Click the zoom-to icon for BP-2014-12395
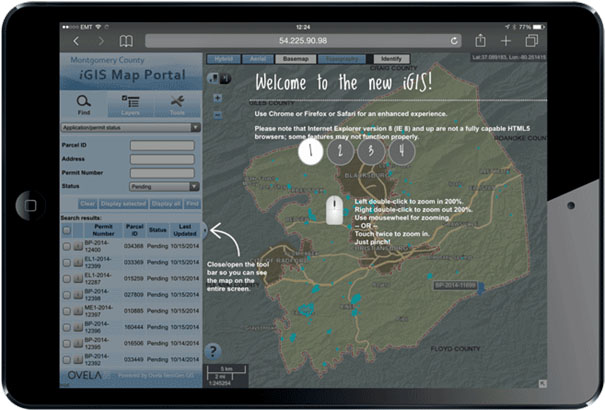605x410 pixels. 78,343
